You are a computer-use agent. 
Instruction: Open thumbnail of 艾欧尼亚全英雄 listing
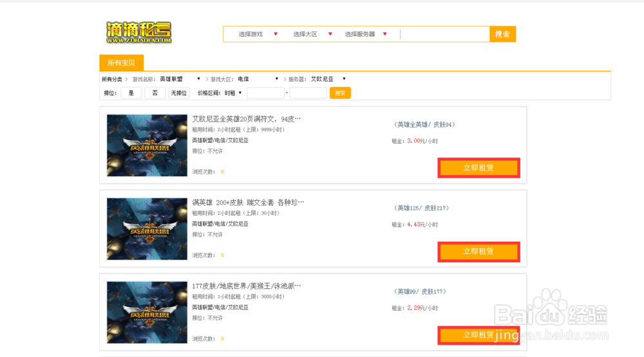pyautogui.click(x=147, y=145)
